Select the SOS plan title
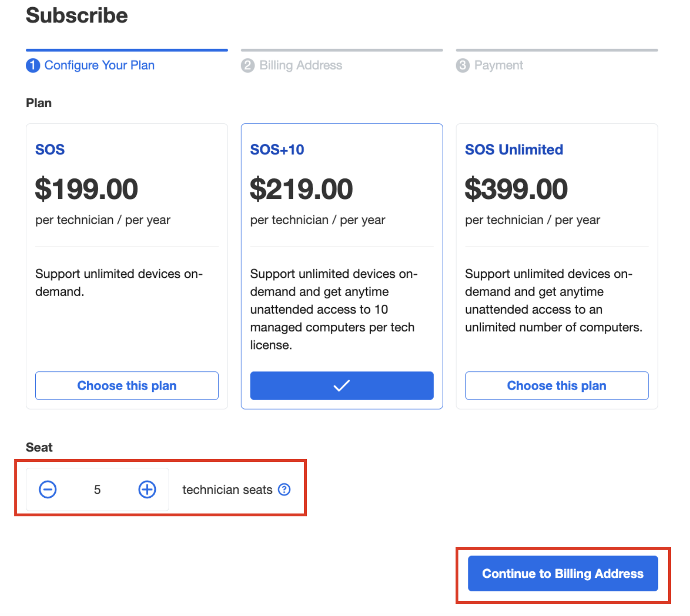The height and width of the screenshot is (616, 690). click(x=50, y=150)
